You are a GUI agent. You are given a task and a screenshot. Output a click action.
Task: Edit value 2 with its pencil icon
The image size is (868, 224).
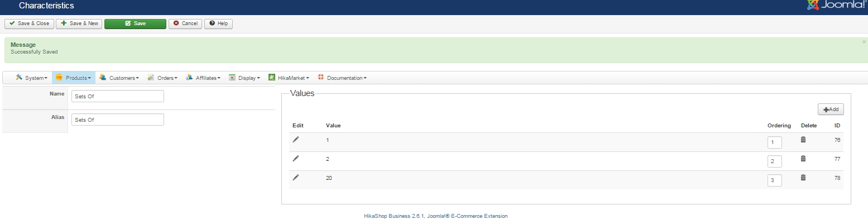tap(296, 159)
